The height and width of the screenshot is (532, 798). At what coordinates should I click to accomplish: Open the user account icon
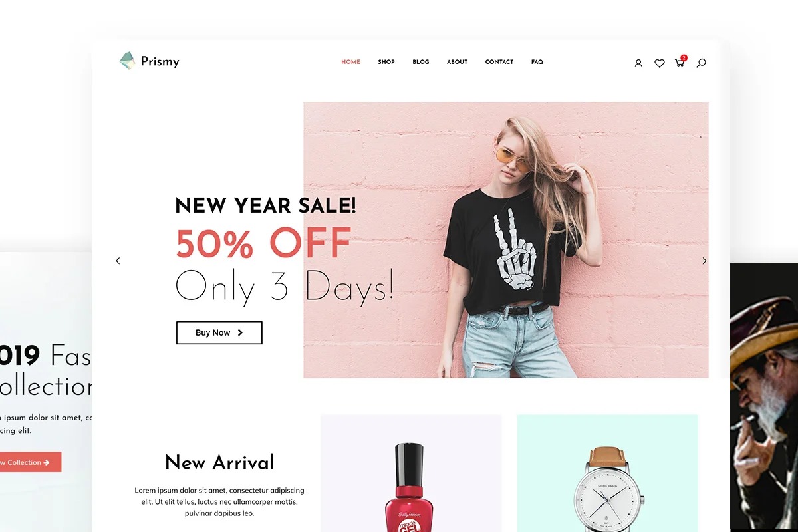(638, 63)
